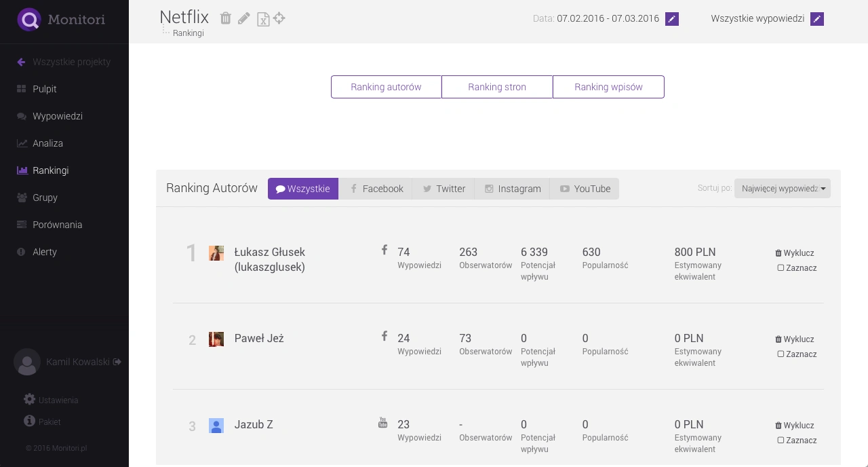The width and height of the screenshot is (868, 467).
Task: Click the Analiza chart icon
Action: [x=22, y=143]
